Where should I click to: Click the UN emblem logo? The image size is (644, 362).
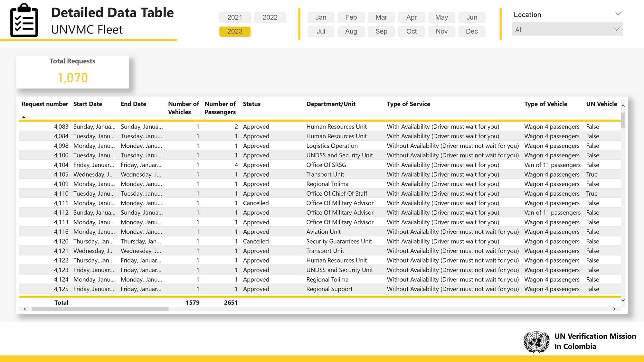[536, 341]
